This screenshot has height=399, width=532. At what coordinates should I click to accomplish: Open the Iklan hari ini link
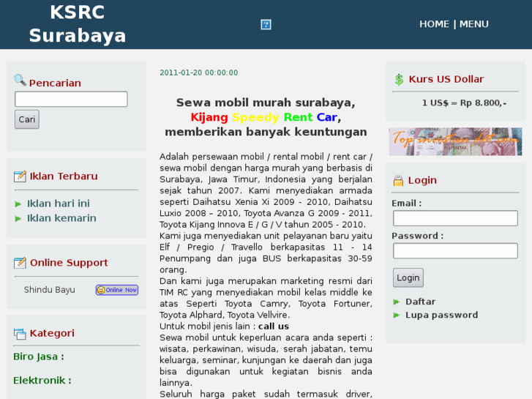(59, 204)
